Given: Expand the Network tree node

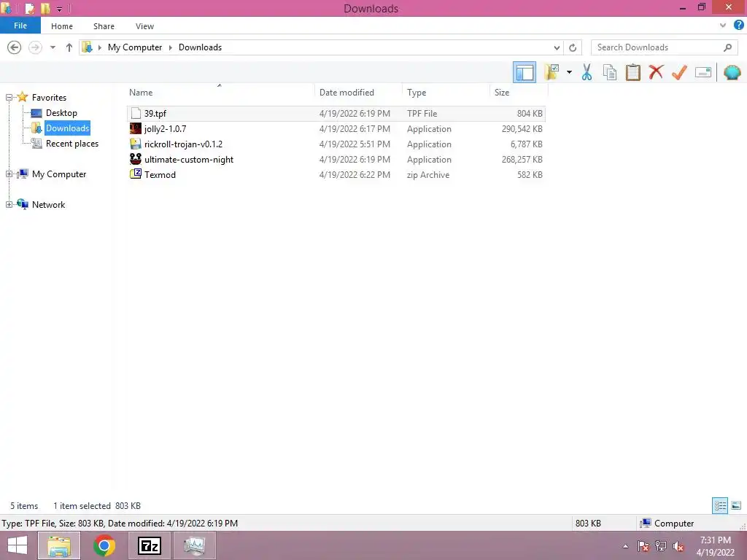Looking at the screenshot, I should coord(9,204).
